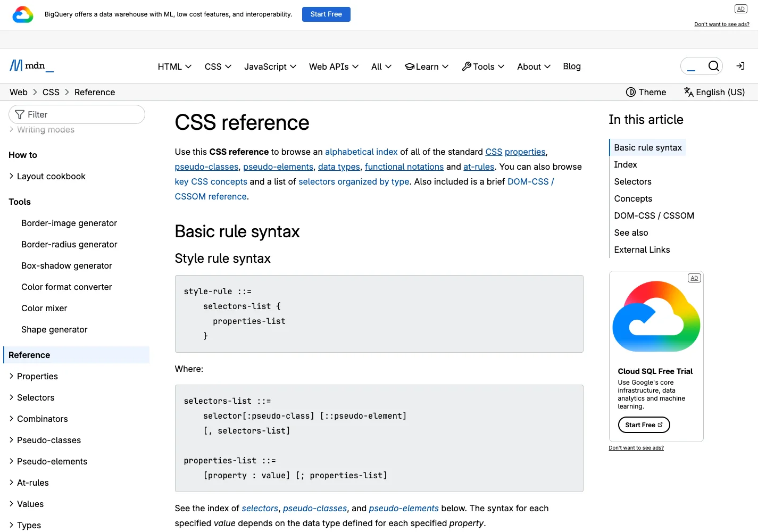The image size is (766, 532).
Task: Open the About dropdown menu
Action: tap(534, 66)
